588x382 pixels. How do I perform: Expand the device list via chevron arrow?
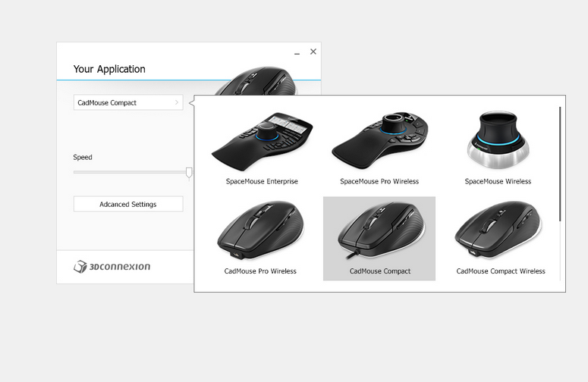pos(177,102)
